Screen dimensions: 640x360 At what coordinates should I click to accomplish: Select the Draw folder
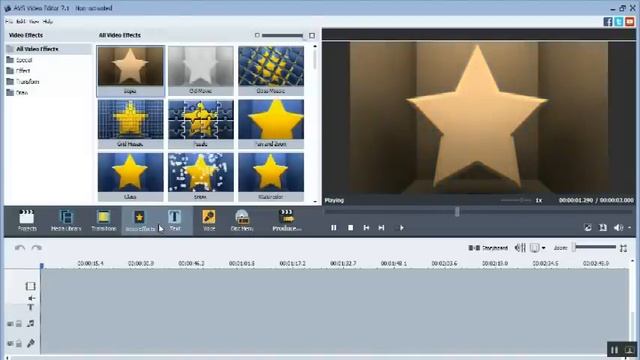coord(22,92)
